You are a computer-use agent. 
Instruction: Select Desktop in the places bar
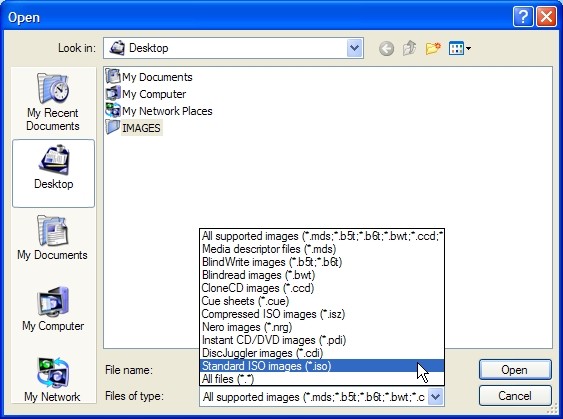click(53, 173)
